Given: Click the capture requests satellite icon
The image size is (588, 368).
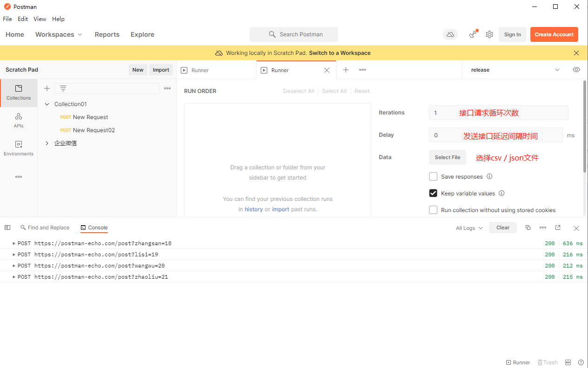Looking at the screenshot, I should tap(473, 34).
